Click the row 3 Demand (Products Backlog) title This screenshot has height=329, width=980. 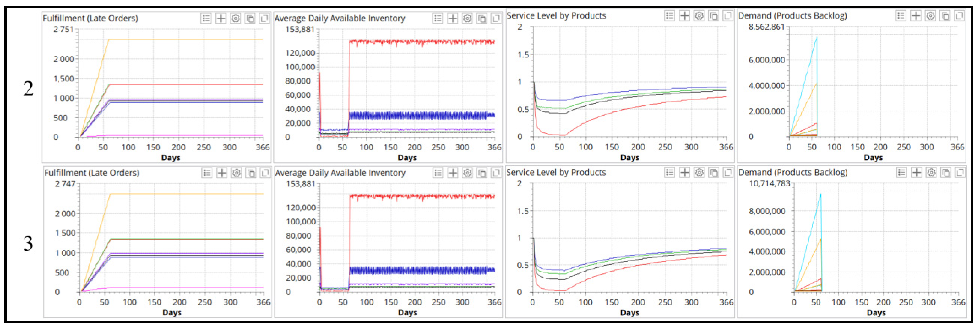click(793, 172)
